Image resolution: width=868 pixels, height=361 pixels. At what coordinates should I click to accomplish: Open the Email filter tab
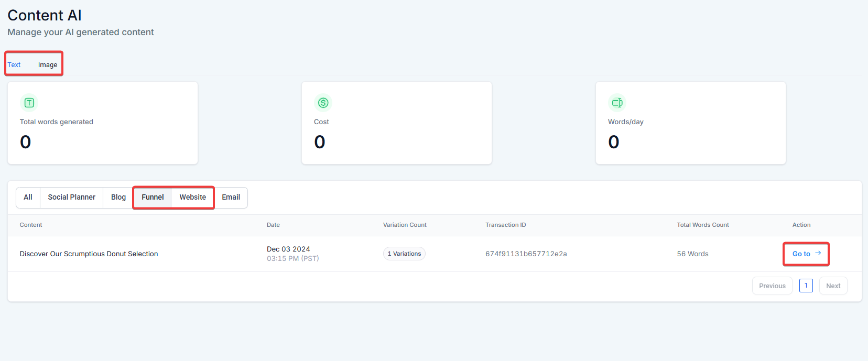tap(231, 198)
